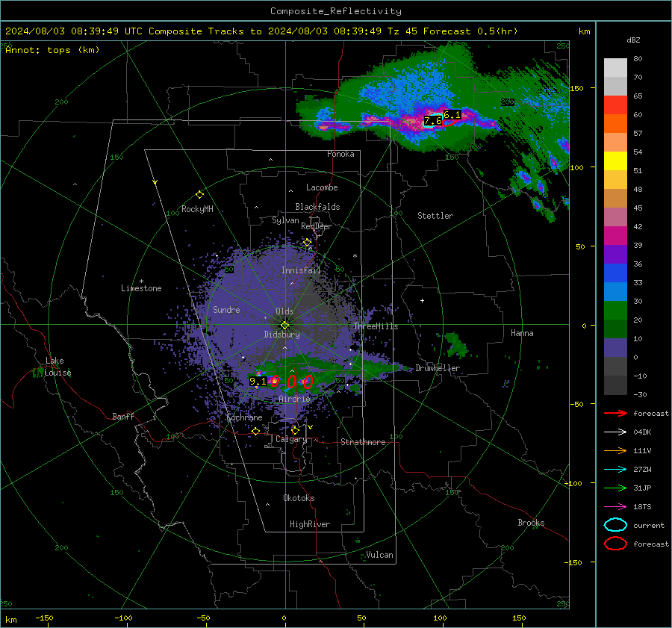Click the orange 111V arrow in the legend
Image resolution: width=672 pixels, height=628 pixels.
pos(615,450)
